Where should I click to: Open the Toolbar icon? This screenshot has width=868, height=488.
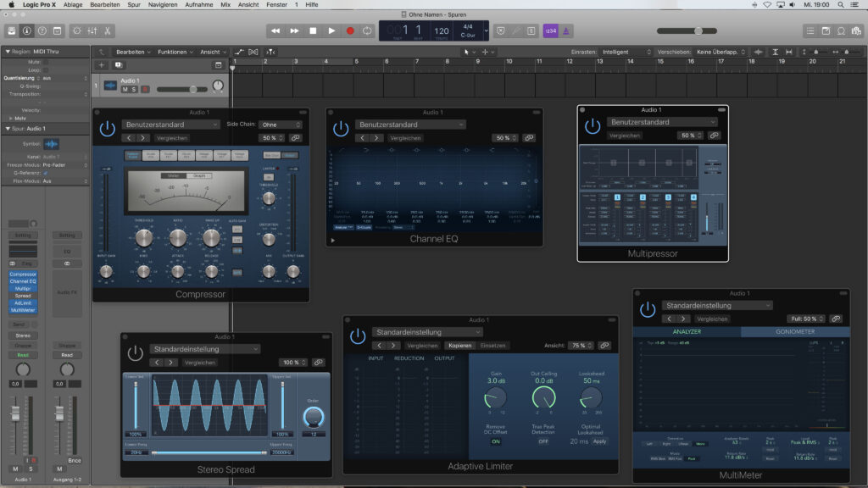click(x=57, y=31)
